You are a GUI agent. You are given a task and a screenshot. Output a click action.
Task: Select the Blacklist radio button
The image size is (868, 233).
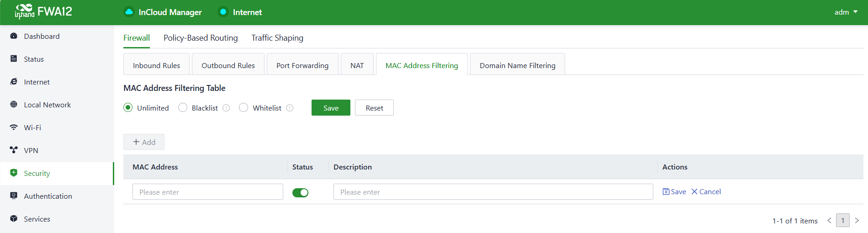[x=183, y=108]
